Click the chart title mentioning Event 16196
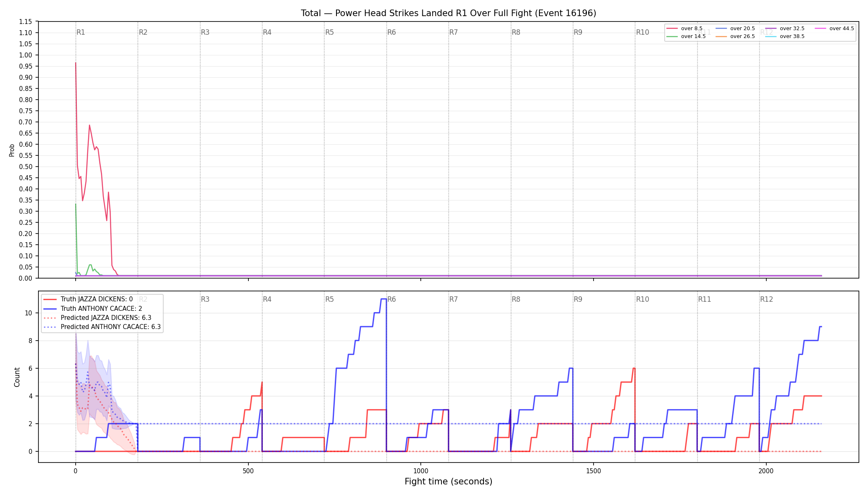 [x=448, y=13]
